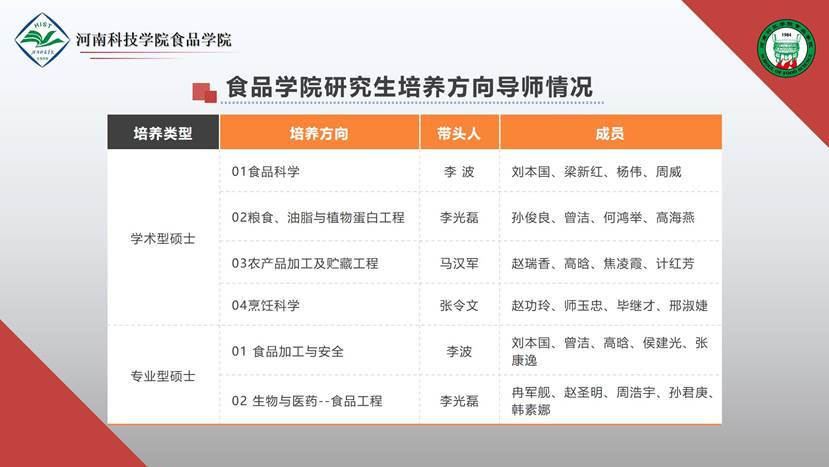This screenshot has height=467, width=829.
Task: Select the slide title 食品学院研究生培养方向导师情况
Action: [409, 88]
